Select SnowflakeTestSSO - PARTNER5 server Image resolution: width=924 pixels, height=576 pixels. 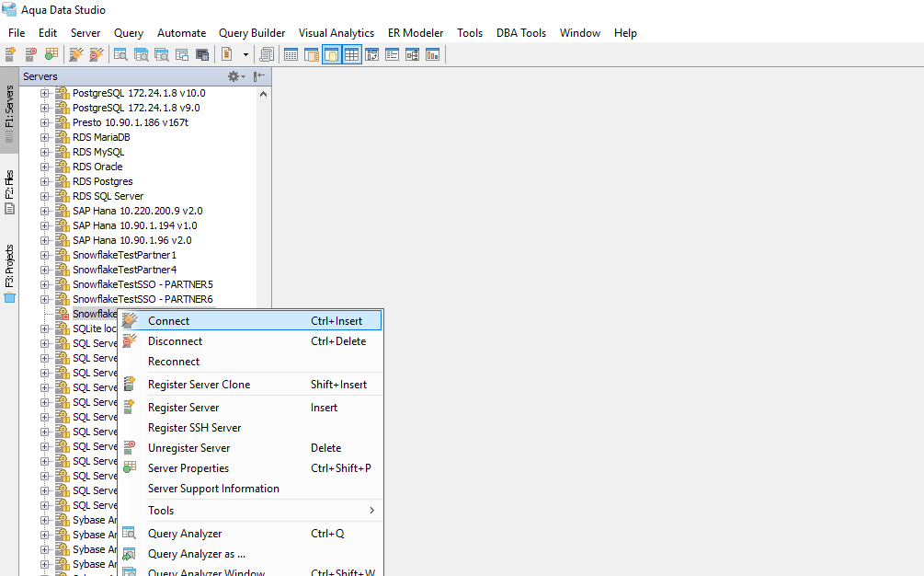[x=143, y=284]
